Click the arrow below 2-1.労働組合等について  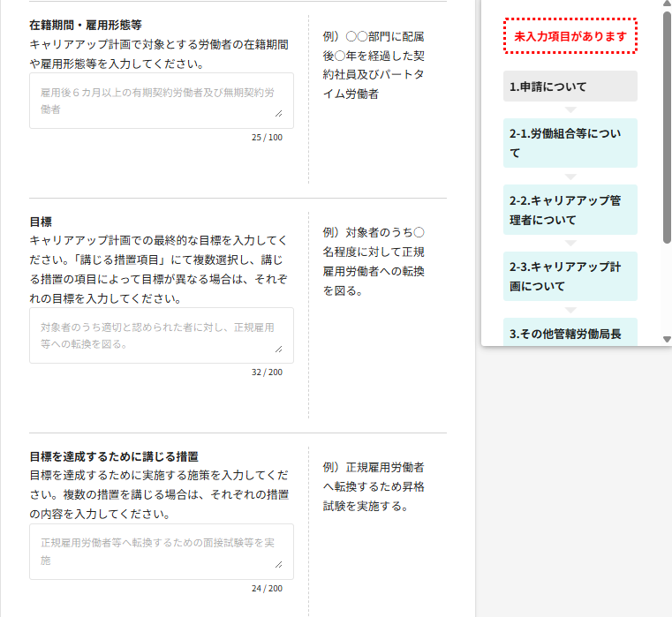(570, 176)
